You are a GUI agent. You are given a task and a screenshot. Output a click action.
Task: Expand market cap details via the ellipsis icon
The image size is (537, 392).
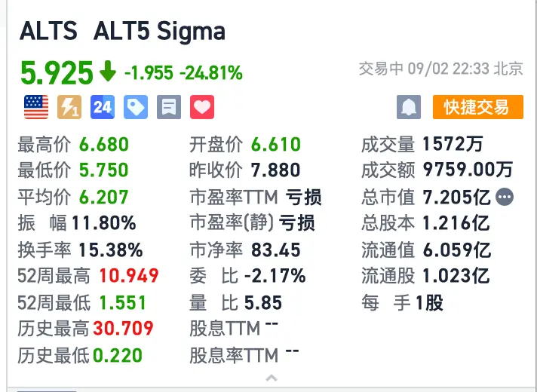pos(505,197)
